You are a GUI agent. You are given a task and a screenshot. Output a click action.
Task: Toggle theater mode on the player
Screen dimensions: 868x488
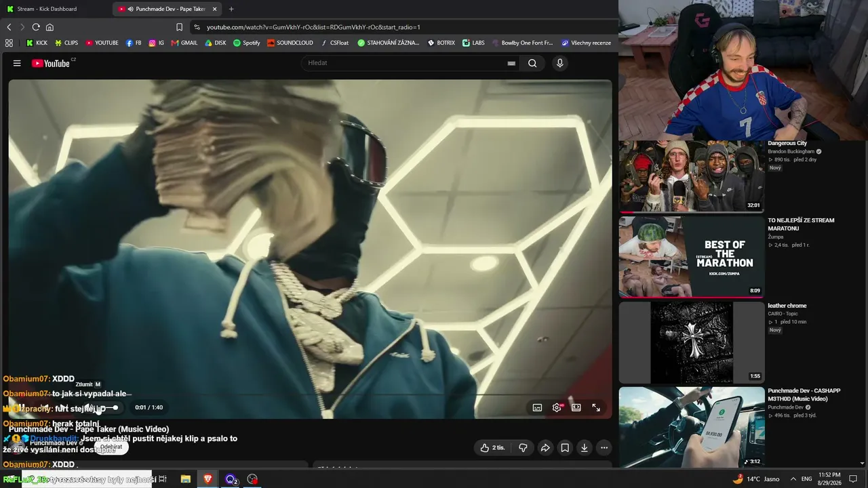tap(576, 407)
